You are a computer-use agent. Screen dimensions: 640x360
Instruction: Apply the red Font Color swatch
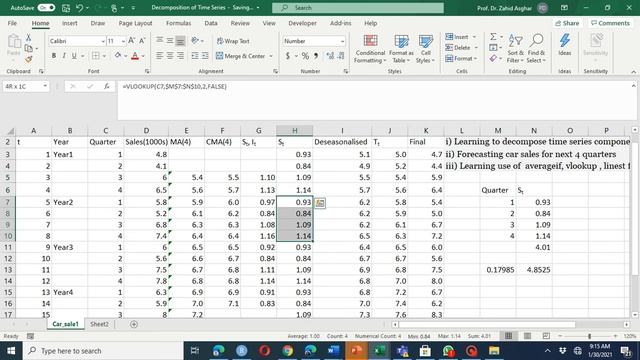[135, 56]
